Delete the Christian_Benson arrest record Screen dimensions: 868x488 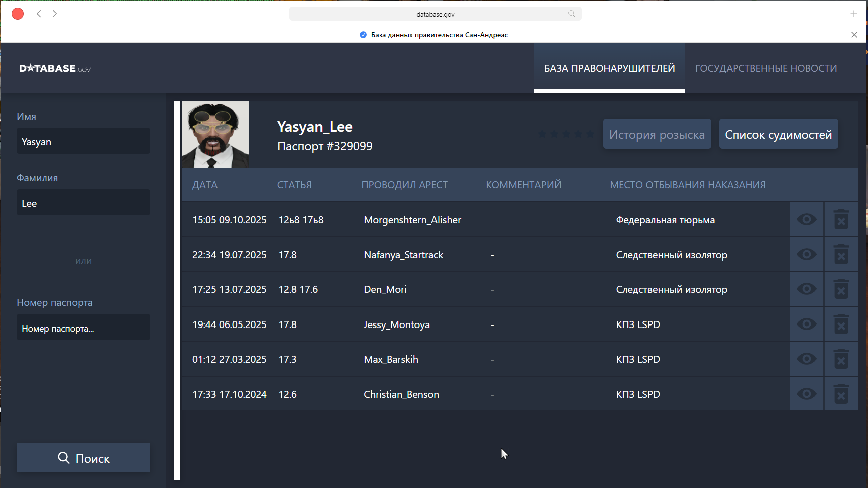pyautogui.click(x=841, y=394)
